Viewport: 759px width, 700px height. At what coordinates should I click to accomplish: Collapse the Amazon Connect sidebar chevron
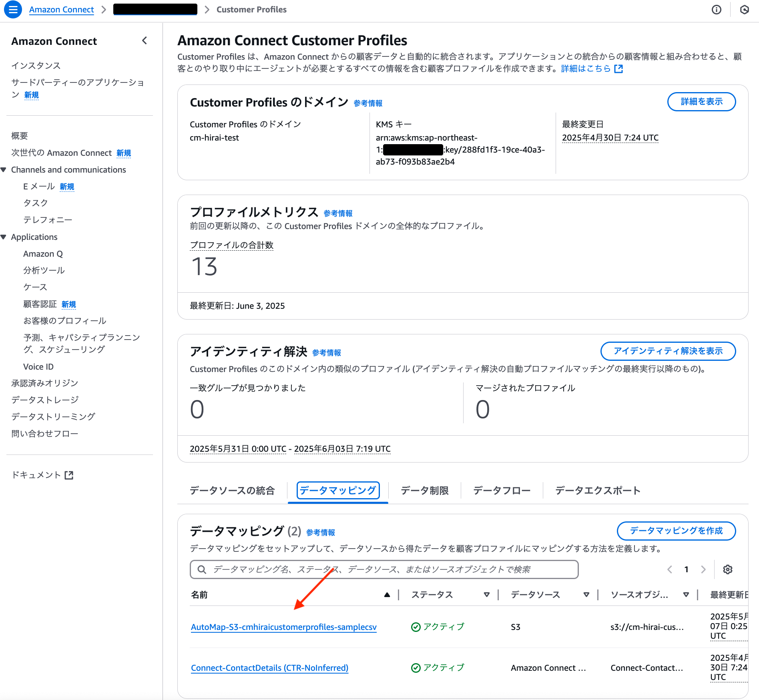tap(145, 40)
